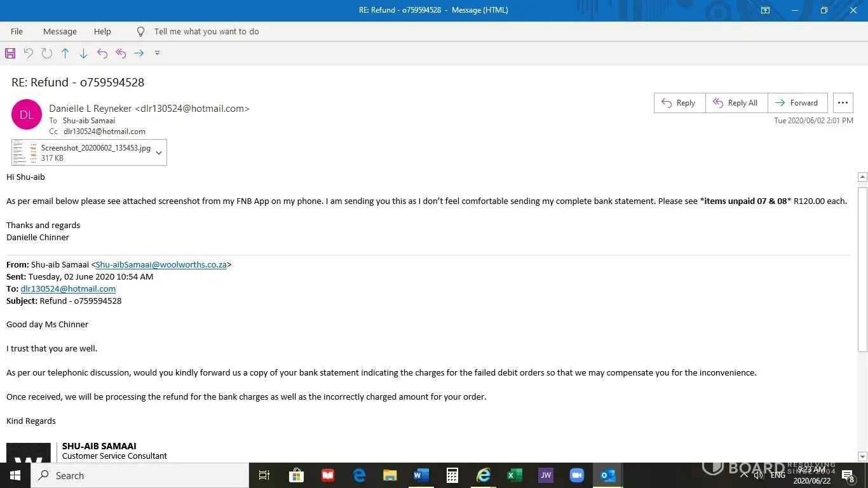
Task: Click recipient name Shu-aib Samaai in To field
Action: 89,121
